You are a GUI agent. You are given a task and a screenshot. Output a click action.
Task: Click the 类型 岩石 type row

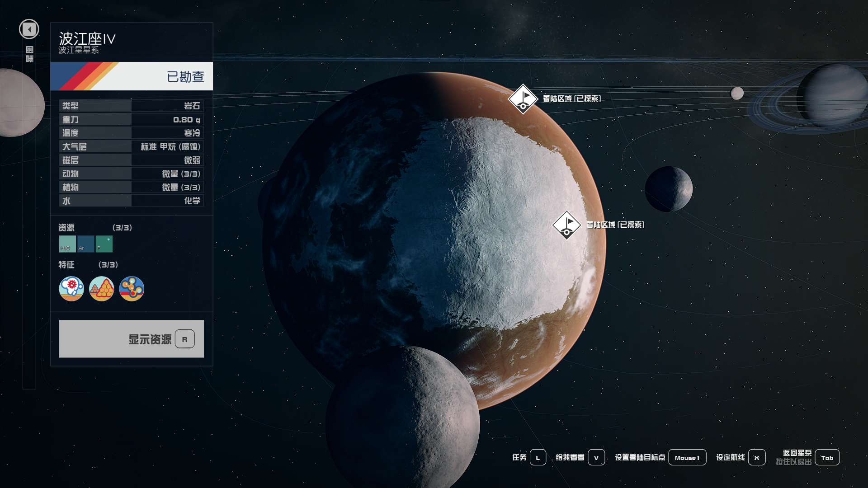tap(132, 106)
